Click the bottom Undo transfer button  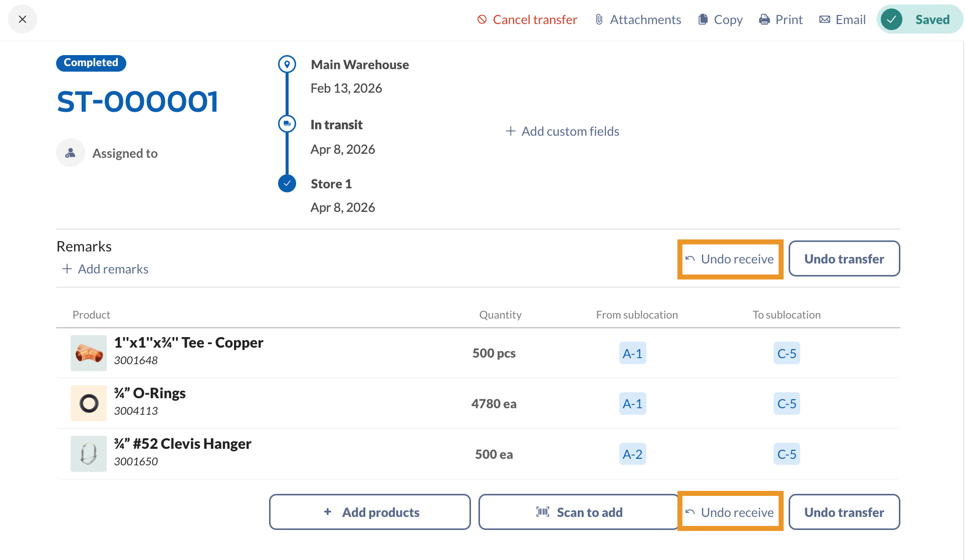click(844, 512)
